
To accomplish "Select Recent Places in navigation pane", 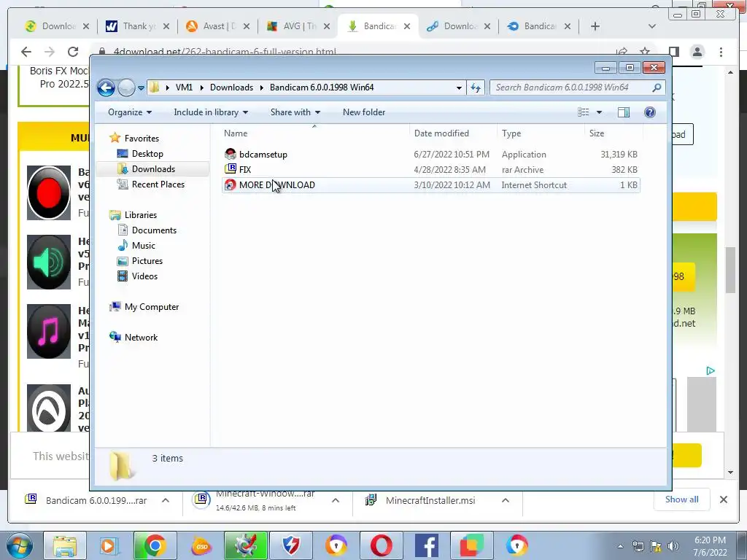I will [158, 184].
